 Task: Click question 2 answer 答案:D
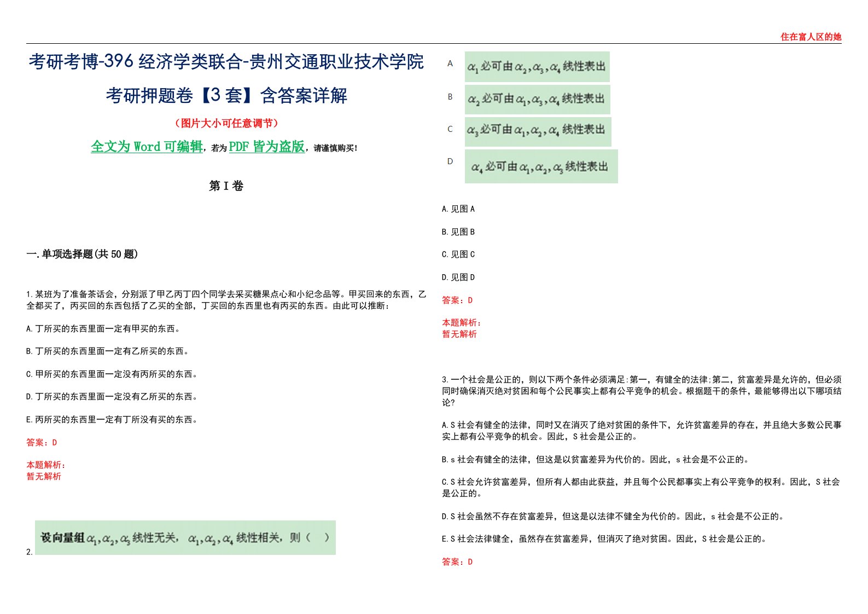point(457,300)
